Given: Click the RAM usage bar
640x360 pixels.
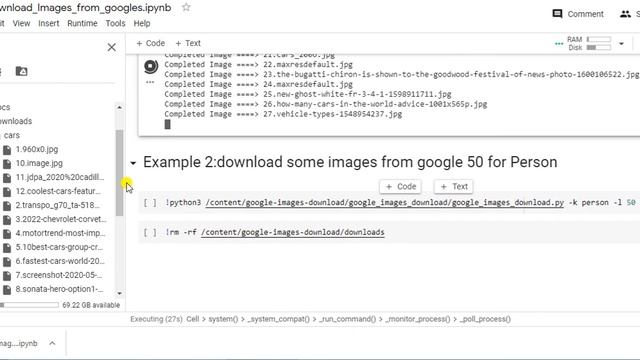Looking at the screenshot, I should point(599,39).
